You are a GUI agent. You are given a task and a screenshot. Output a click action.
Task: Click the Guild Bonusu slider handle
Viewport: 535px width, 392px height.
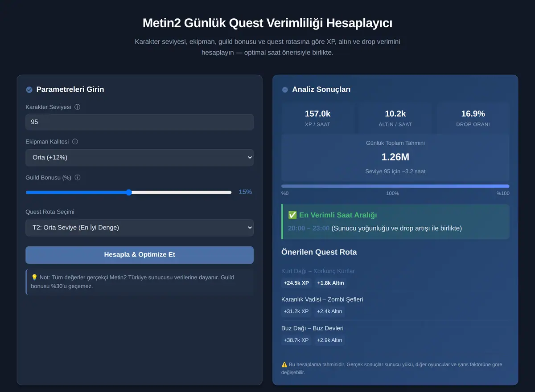pyautogui.click(x=129, y=192)
